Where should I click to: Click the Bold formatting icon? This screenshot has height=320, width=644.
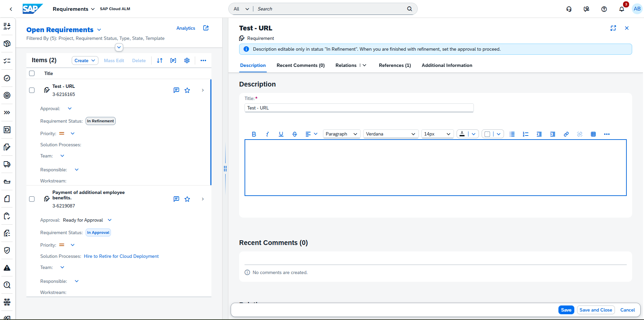pos(254,134)
